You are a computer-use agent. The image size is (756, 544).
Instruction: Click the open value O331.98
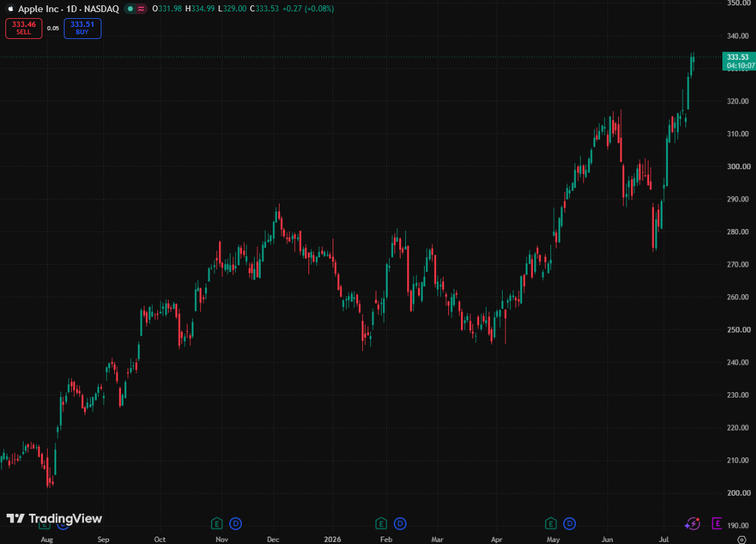[x=167, y=9]
